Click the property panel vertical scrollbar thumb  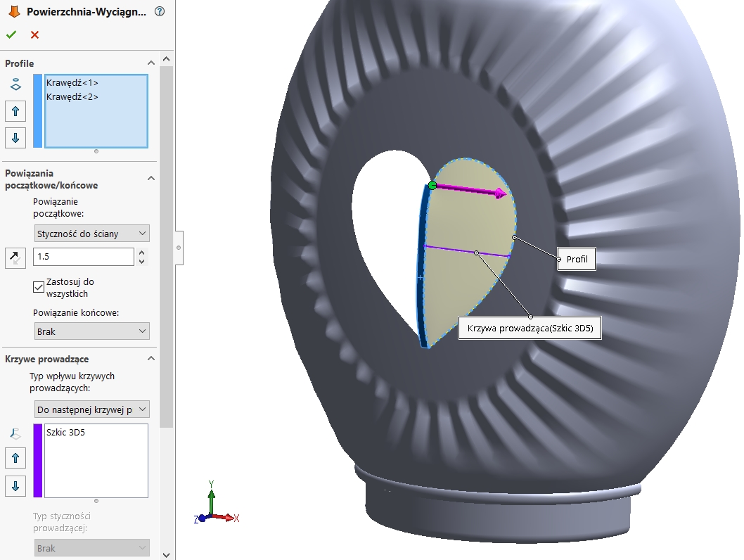point(166,247)
